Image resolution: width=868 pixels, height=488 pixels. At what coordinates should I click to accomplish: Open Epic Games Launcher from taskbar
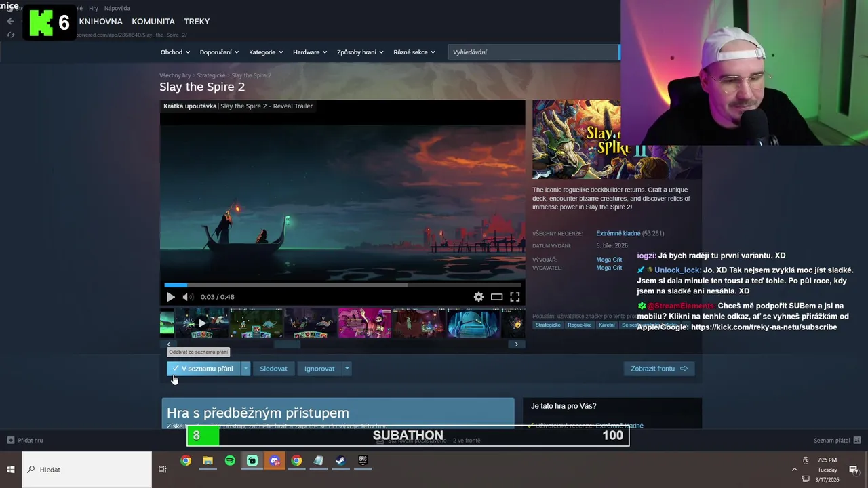click(x=363, y=461)
